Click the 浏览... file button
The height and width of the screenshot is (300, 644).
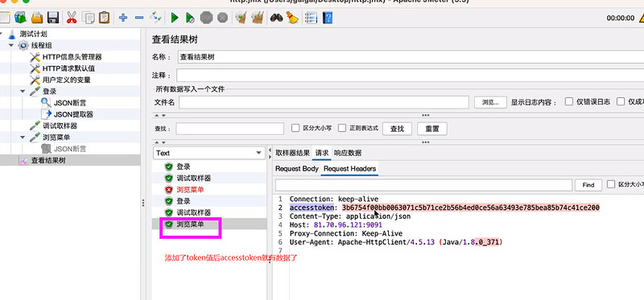[490, 102]
